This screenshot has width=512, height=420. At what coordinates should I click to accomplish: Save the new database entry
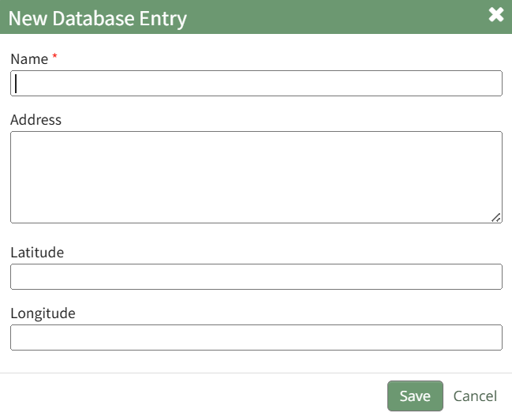pos(415,396)
